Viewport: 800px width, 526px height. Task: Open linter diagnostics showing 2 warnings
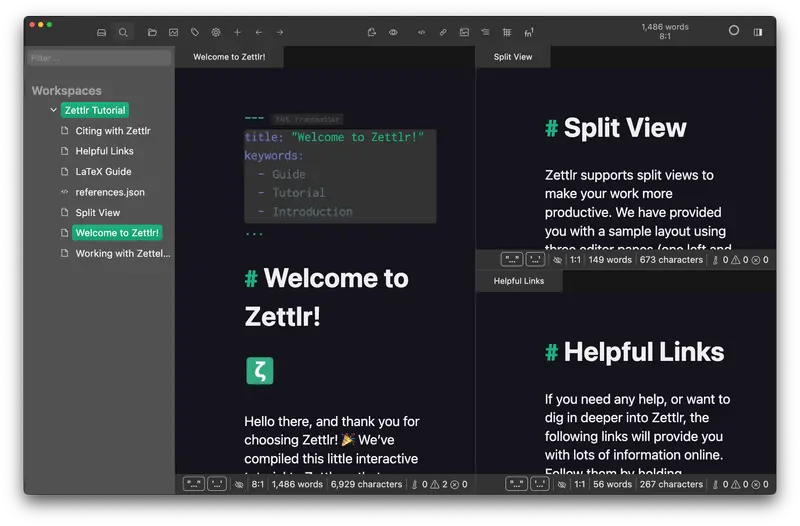(440, 484)
